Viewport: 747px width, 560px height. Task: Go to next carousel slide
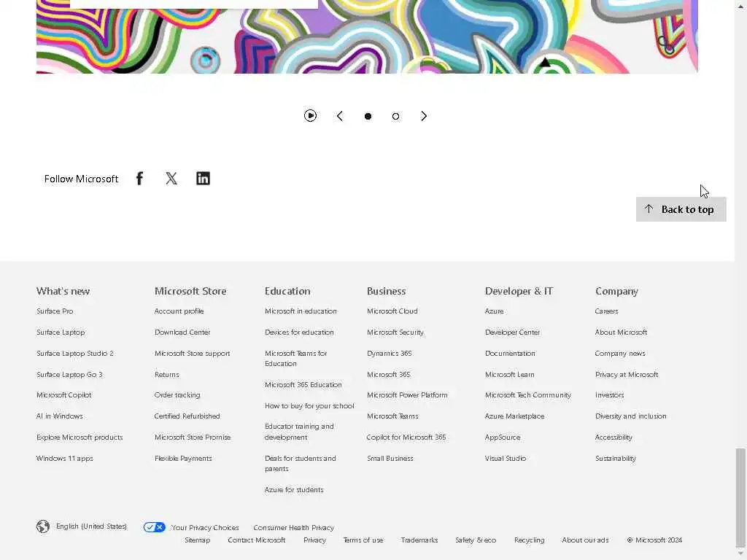coord(424,116)
